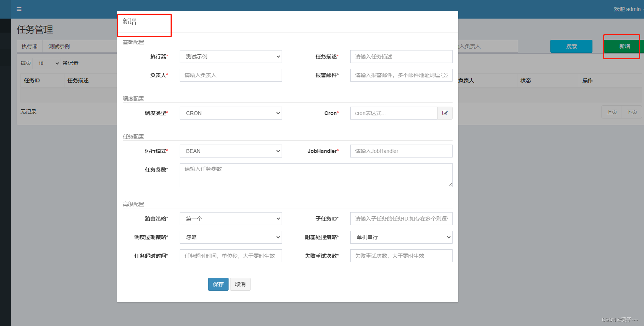
Task: Click the 保存 button
Action: coord(218,284)
